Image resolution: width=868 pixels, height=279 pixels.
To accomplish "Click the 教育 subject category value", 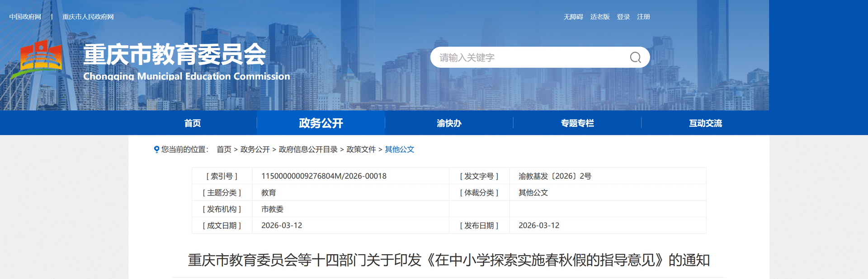I will [269, 193].
